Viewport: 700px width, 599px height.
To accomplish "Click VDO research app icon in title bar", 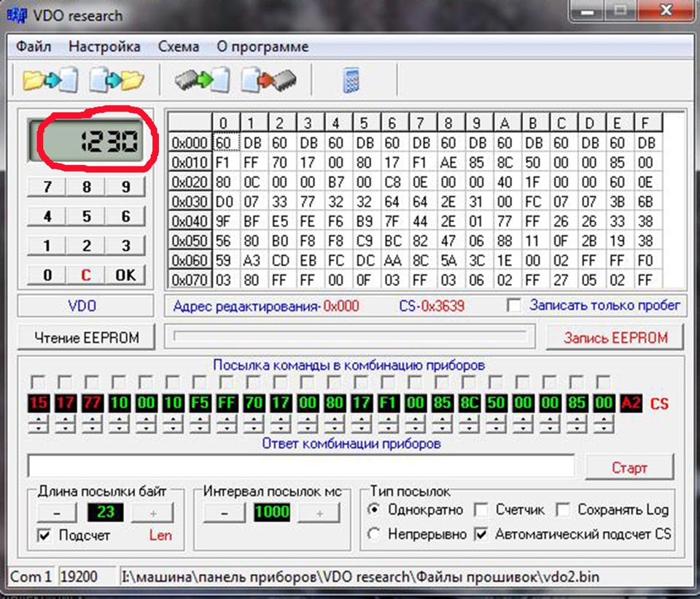I will coord(17,15).
